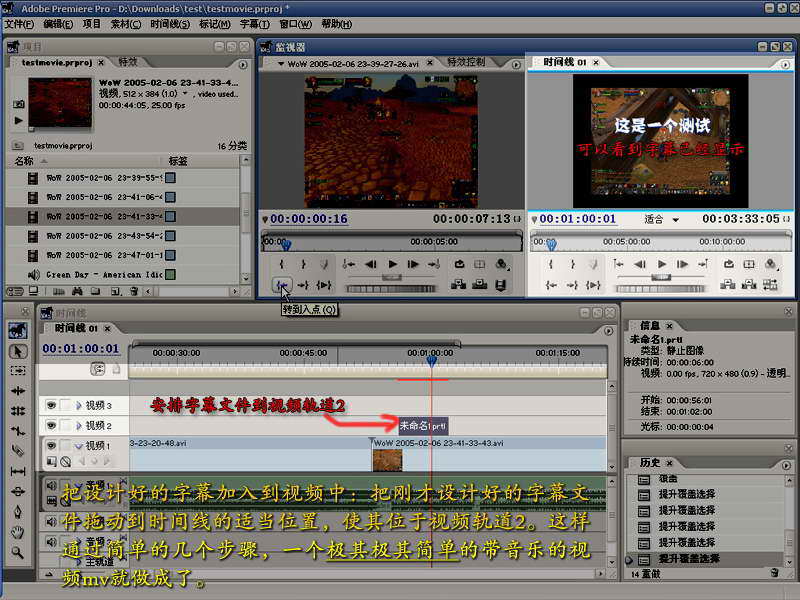Click Automate to Sequence icon in project panel
The image size is (800, 600).
click(x=59, y=291)
